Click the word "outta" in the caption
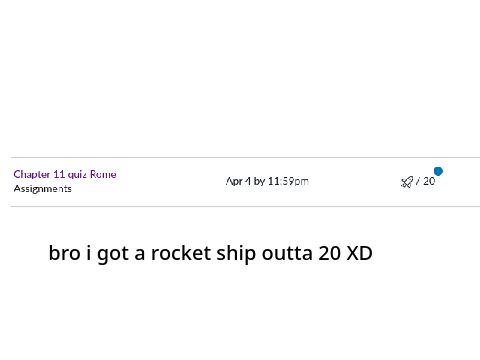The height and width of the screenshot is (360, 480). [x=287, y=254]
